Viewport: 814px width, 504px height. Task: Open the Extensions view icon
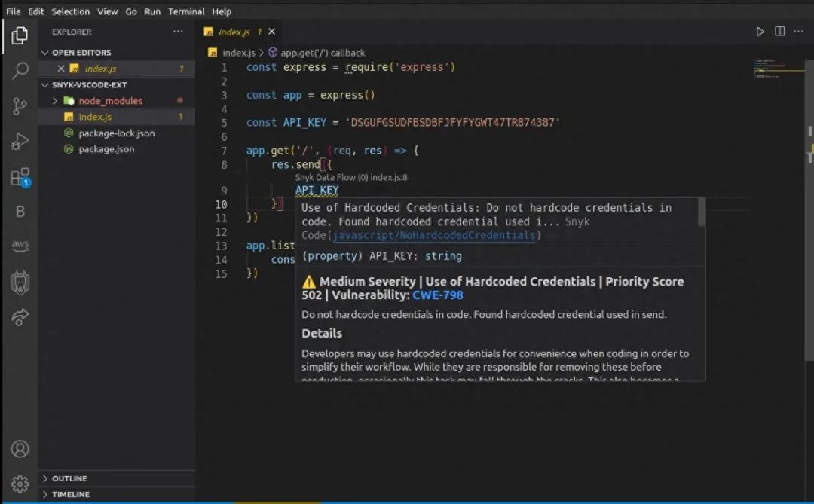[x=20, y=177]
